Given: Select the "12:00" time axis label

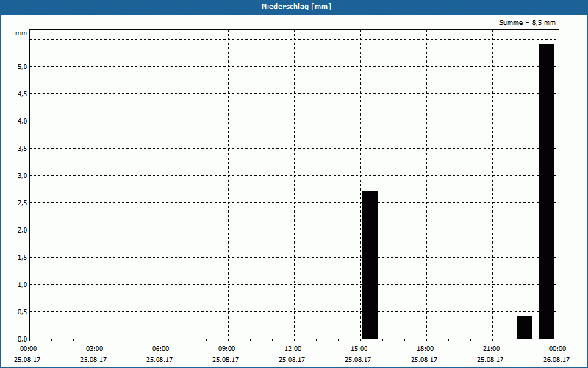Looking at the screenshot, I should click(x=293, y=349).
